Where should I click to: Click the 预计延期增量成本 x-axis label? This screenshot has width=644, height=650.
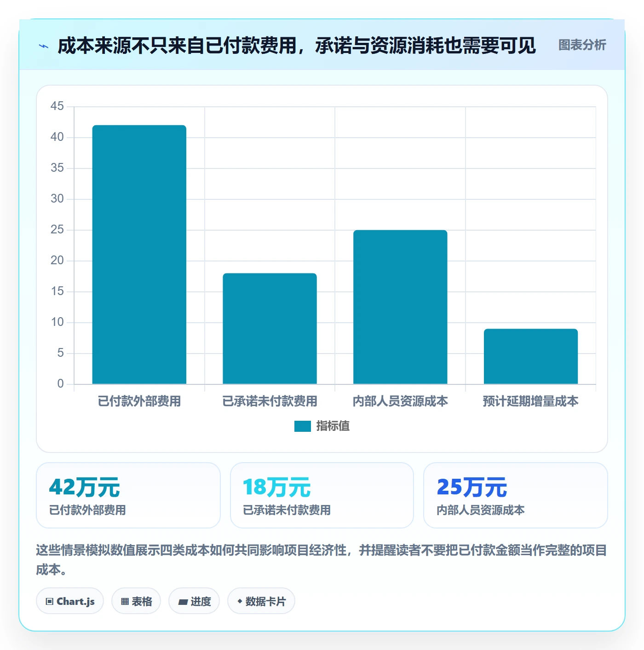tap(531, 401)
